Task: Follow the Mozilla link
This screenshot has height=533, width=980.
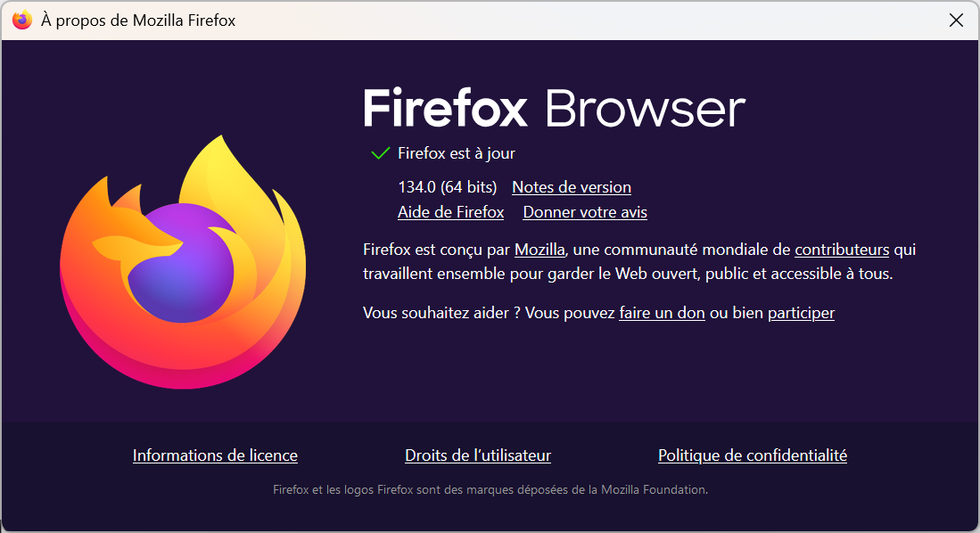Action: click(x=539, y=250)
